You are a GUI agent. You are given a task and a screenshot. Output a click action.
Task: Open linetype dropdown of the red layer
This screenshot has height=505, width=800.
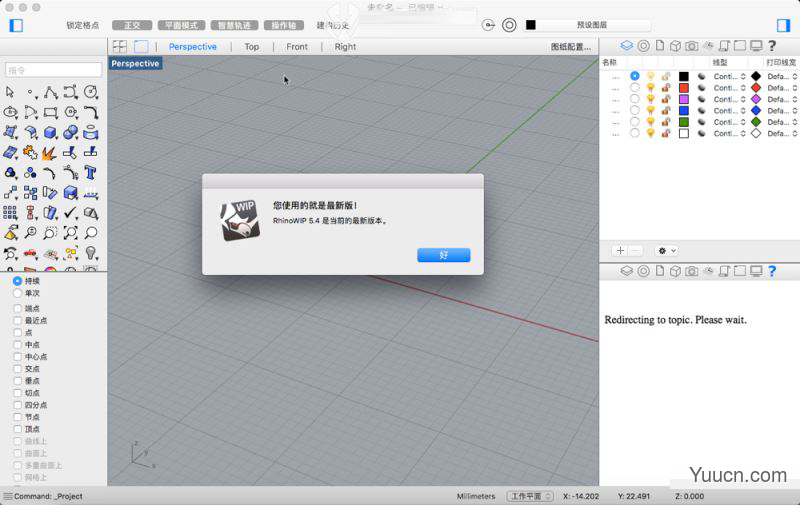730,88
